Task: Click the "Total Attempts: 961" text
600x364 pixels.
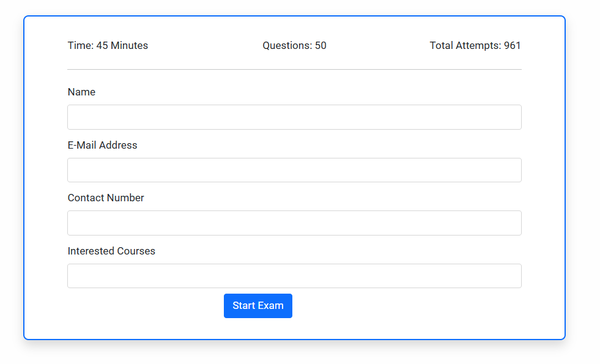Action: coord(475,45)
